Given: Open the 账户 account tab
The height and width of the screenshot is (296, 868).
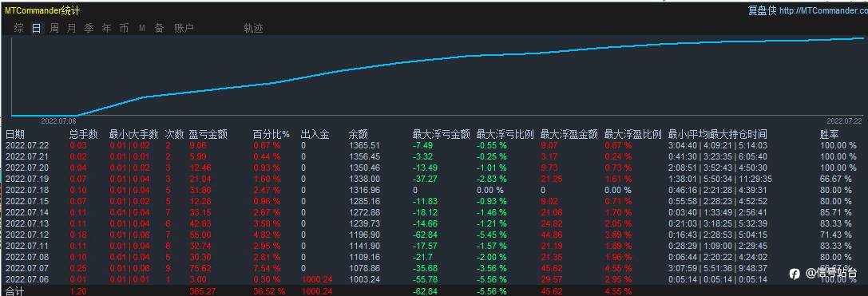Looking at the screenshot, I should (184, 28).
